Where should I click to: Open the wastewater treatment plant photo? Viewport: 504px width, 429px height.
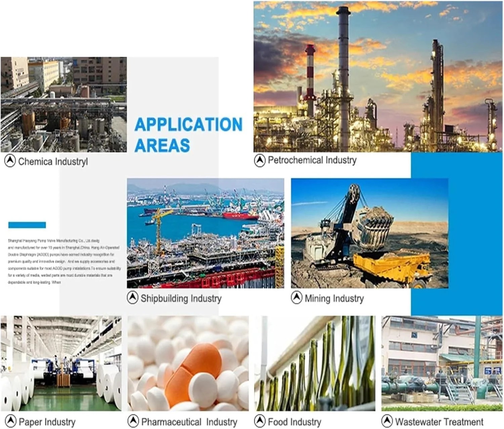[442, 363]
